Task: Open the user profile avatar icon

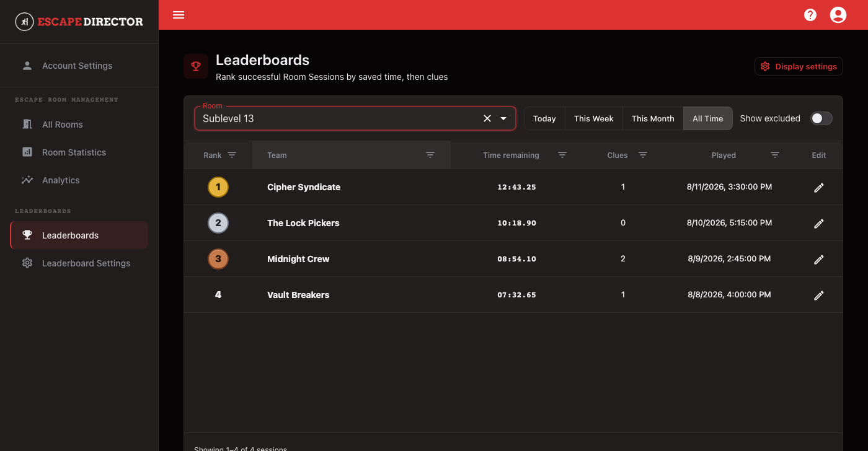Action: [838, 15]
